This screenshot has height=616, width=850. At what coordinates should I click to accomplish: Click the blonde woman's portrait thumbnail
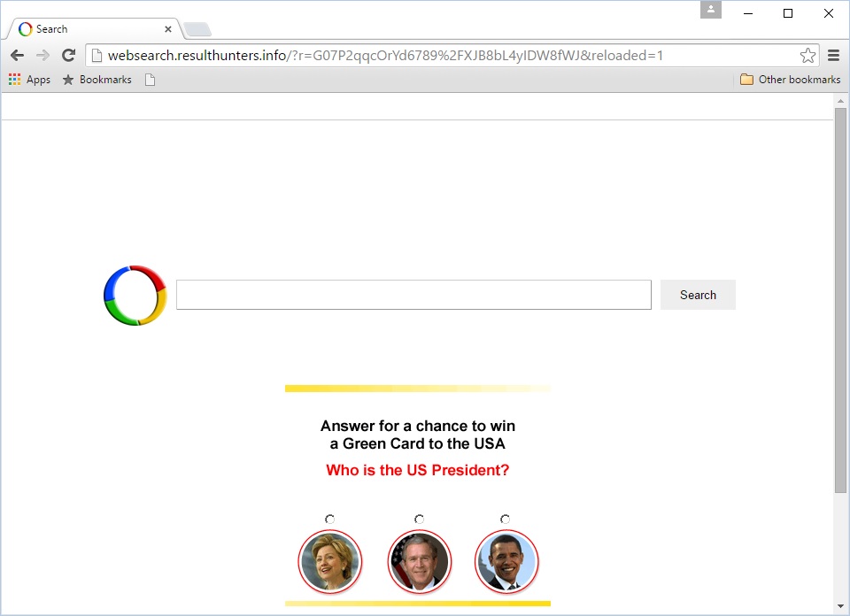pyautogui.click(x=330, y=561)
